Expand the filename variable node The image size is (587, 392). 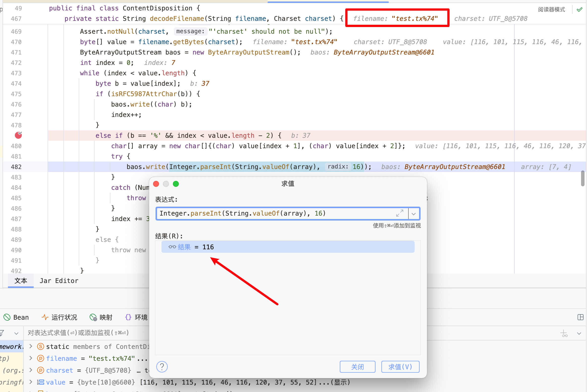point(31,358)
